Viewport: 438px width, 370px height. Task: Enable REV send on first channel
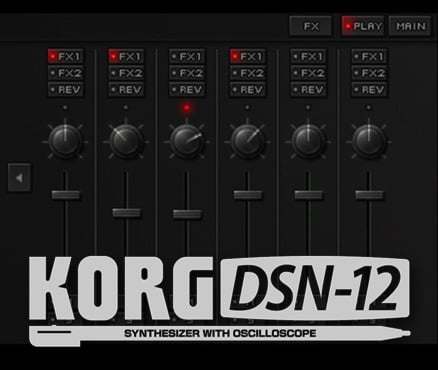pos(65,90)
